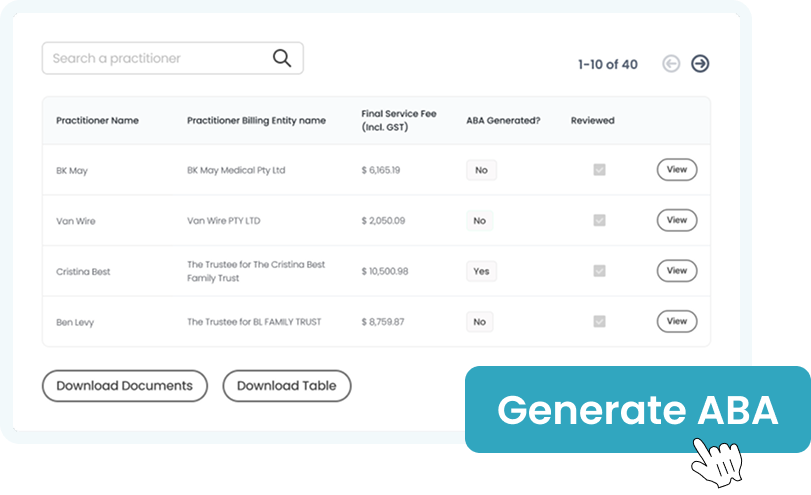
Task: Toggle the Reviewed checkbox for Cristina Best
Action: click(x=599, y=271)
